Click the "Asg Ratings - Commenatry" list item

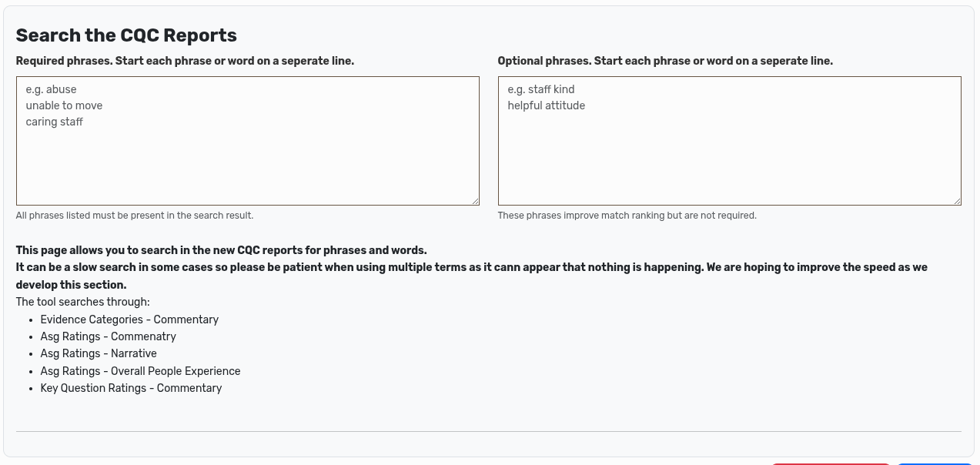point(109,336)
